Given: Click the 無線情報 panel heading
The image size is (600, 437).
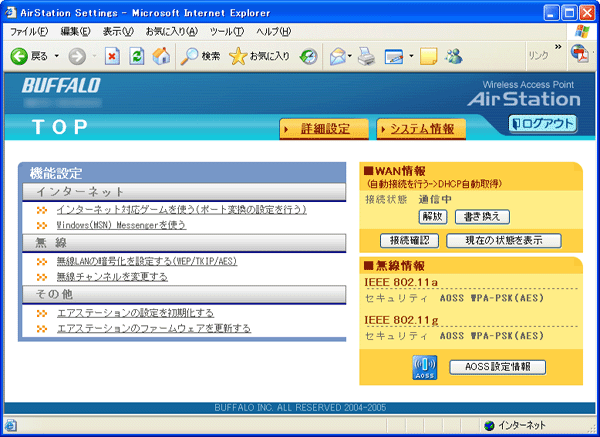Looking at the screenshot, I should click(395, 266).
